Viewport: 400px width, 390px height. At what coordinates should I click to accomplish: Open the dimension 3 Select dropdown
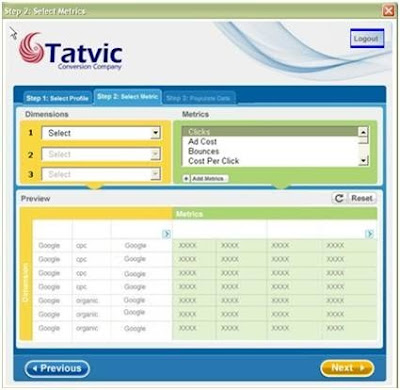[x=101, y=174]
